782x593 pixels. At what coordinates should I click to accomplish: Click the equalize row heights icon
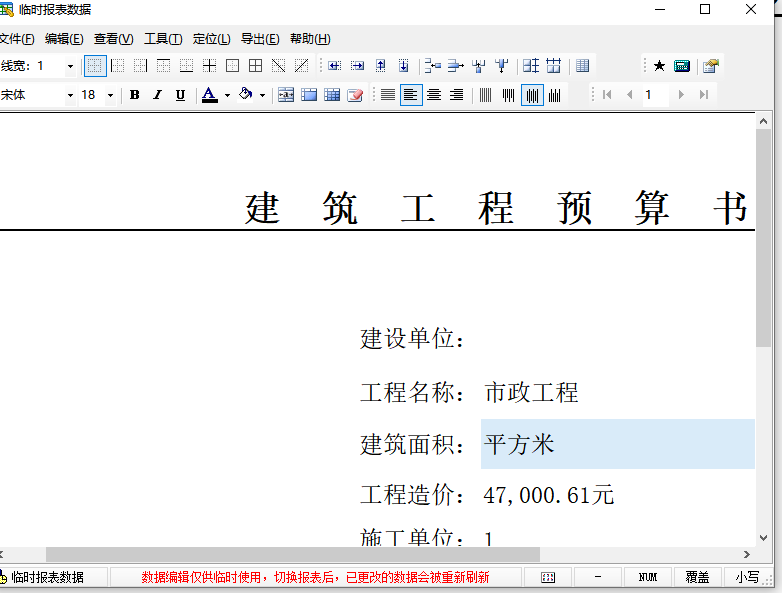coord(554,66)
